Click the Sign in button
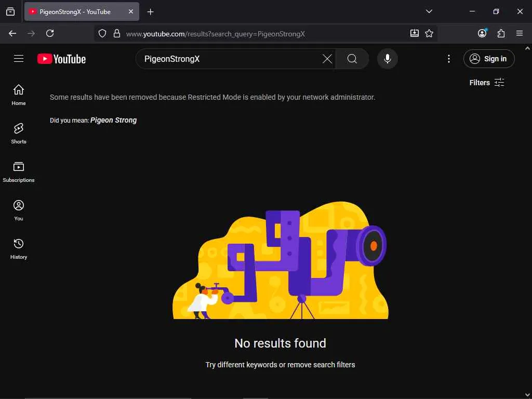The width and height of the screenshot is (532, 399). click(x=489, y=59)
